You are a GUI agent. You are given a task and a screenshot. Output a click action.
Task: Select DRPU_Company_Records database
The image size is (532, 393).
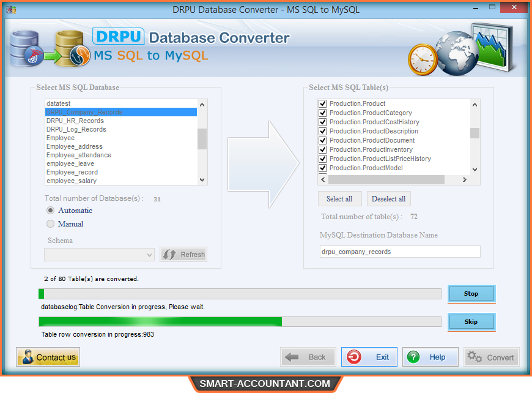pyautogui.click(x=121, y=112)
